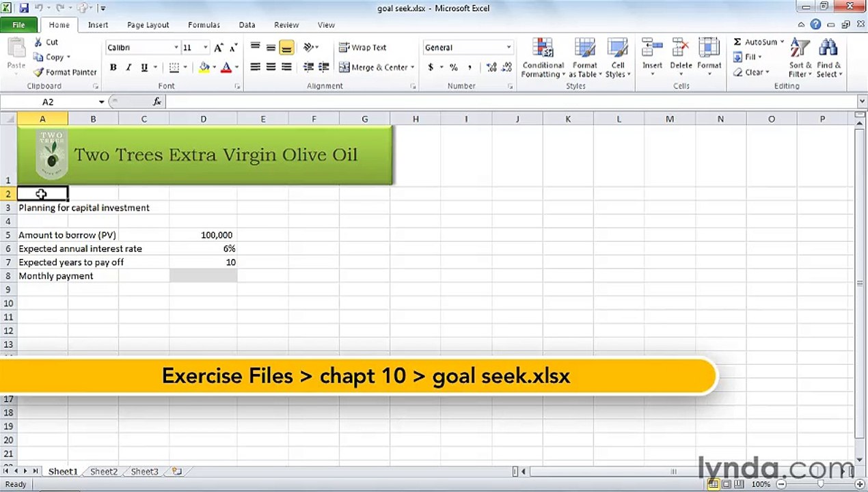Click the Cut scissors command
The width and height of the screenshot is (868, 492).
[x=46, y=42]
